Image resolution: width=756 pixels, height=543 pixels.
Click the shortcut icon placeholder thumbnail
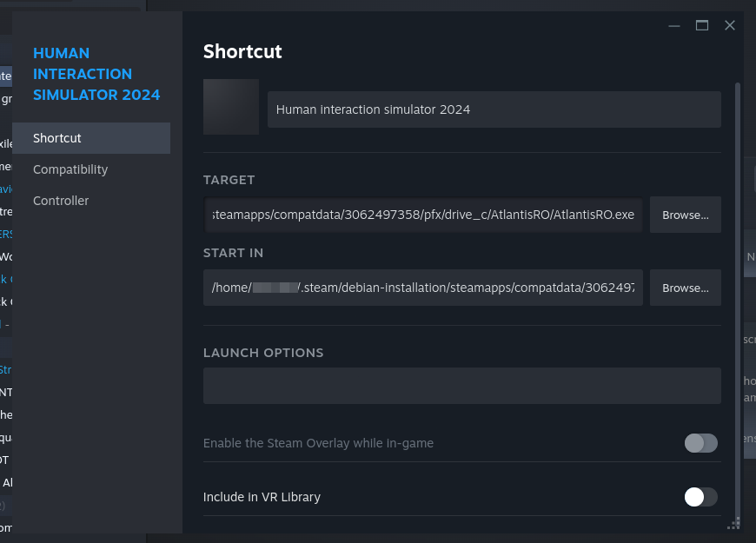[x=231, y=107]
